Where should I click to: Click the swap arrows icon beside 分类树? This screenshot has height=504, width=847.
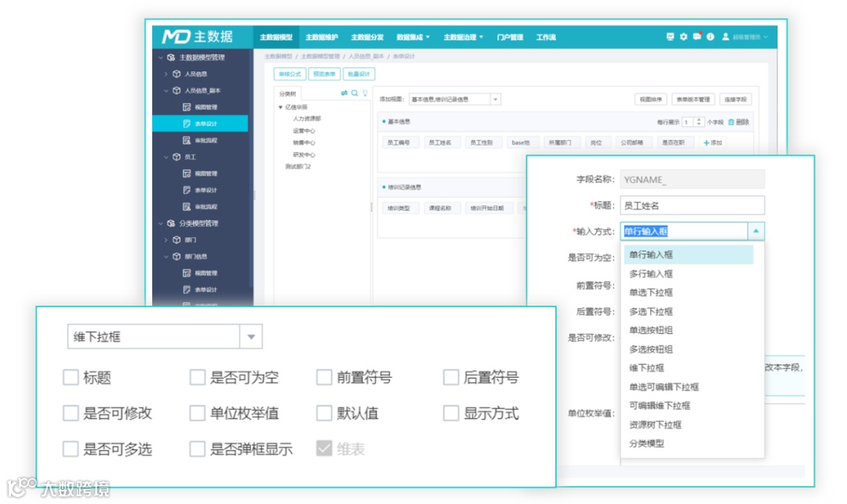(x=344, y=92)
